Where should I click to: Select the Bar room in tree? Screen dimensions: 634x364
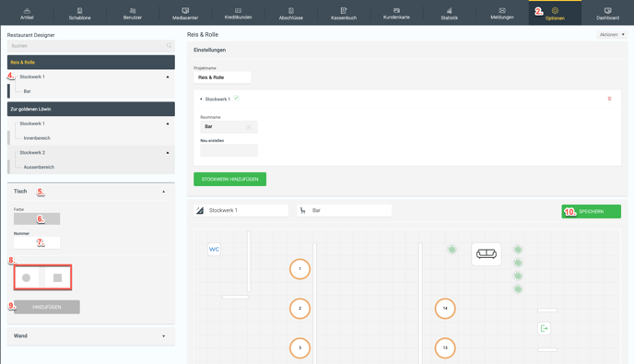tap(27, 91)
